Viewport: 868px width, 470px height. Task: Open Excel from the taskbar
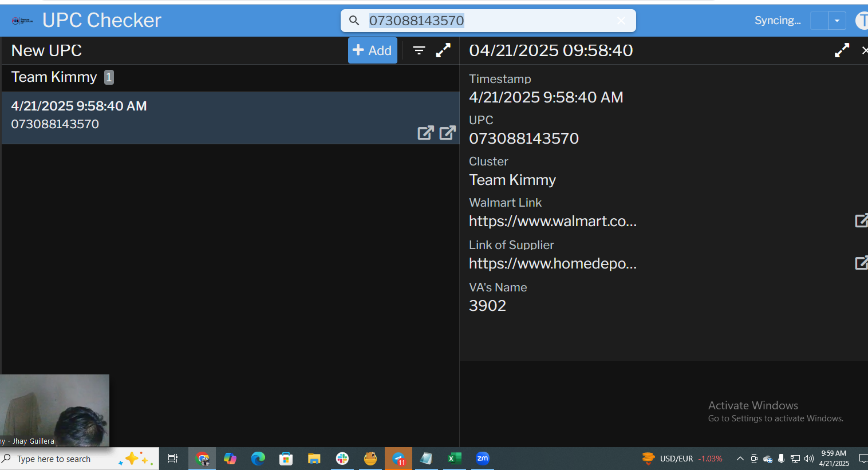click(454, 459)
